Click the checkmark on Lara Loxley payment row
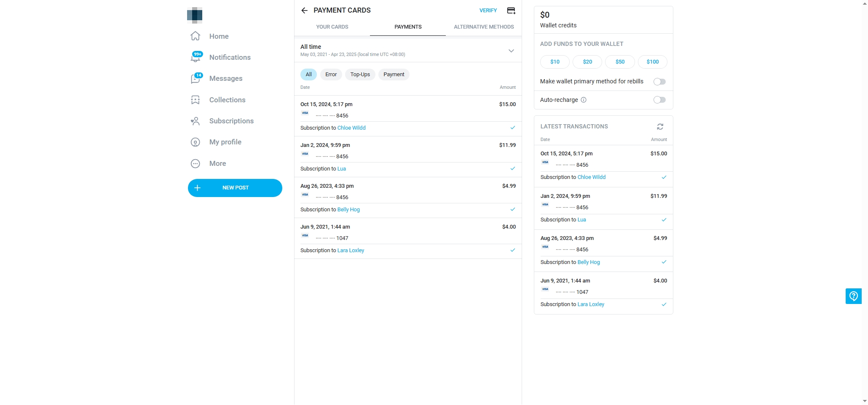Screen dimensions: 868x405 point(513,250)
